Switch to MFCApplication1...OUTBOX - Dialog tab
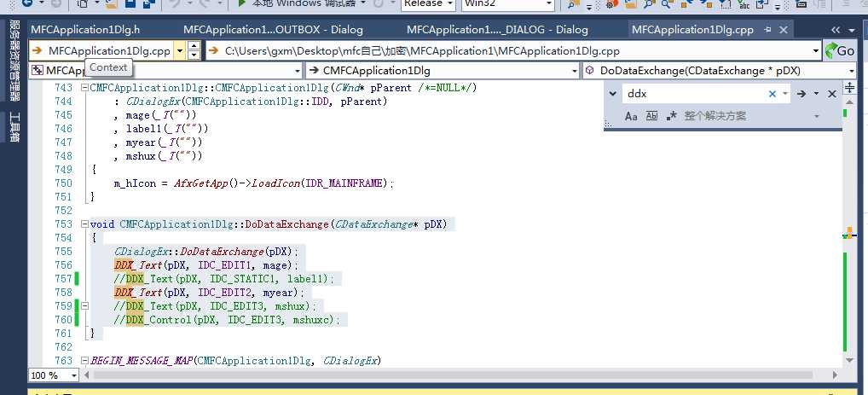 pyautogui.click(x=273, y=29)
